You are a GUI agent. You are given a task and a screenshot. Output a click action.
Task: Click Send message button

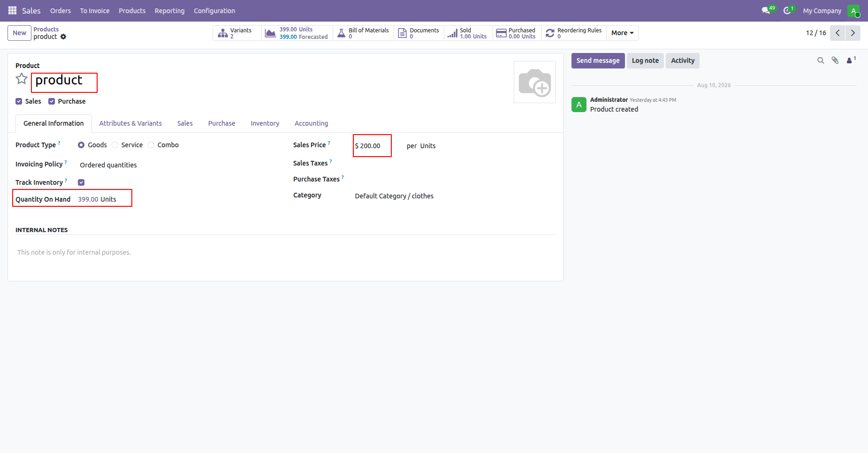598,60
